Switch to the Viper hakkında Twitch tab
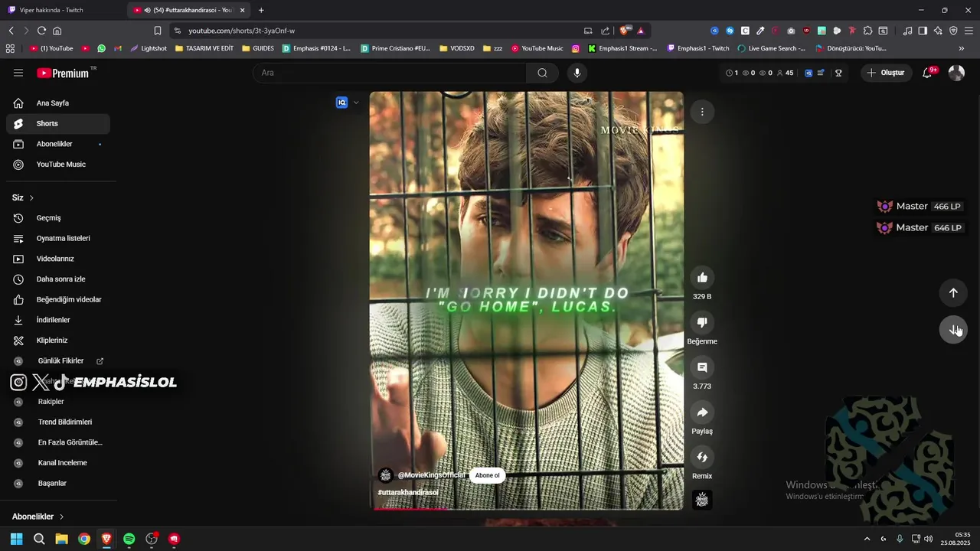This screenshot has height=551, width=980. coord(64,10)
